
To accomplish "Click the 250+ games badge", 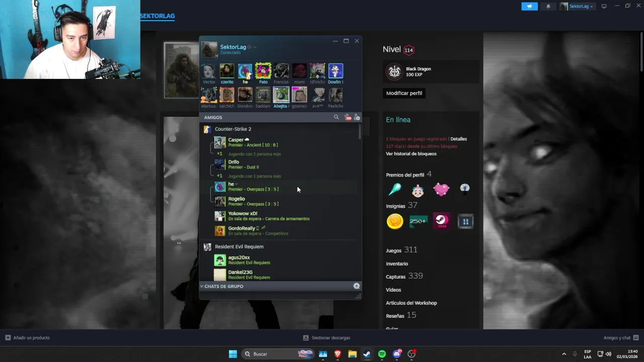I will click(x=418, y=221).
